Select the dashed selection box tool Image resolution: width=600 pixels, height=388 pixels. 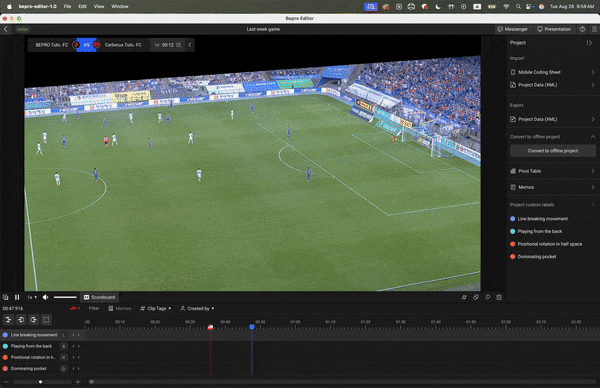tap(46, 320)
